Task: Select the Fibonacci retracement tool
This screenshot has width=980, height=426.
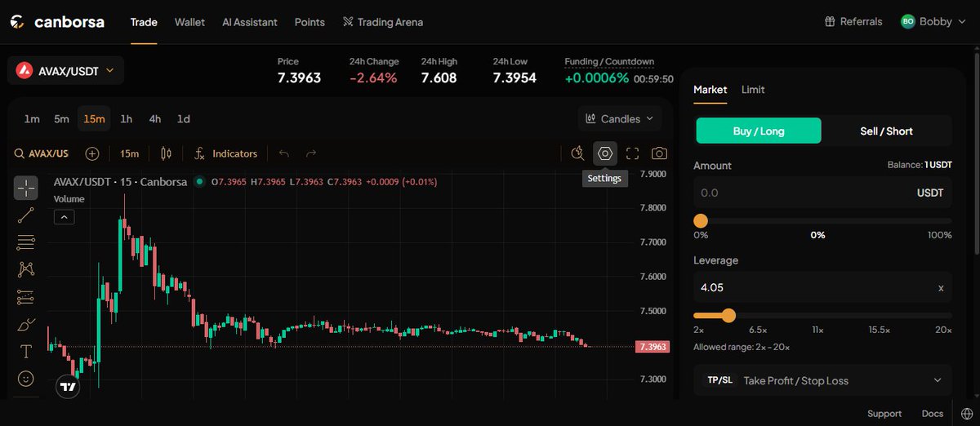Action: [26, 242]
